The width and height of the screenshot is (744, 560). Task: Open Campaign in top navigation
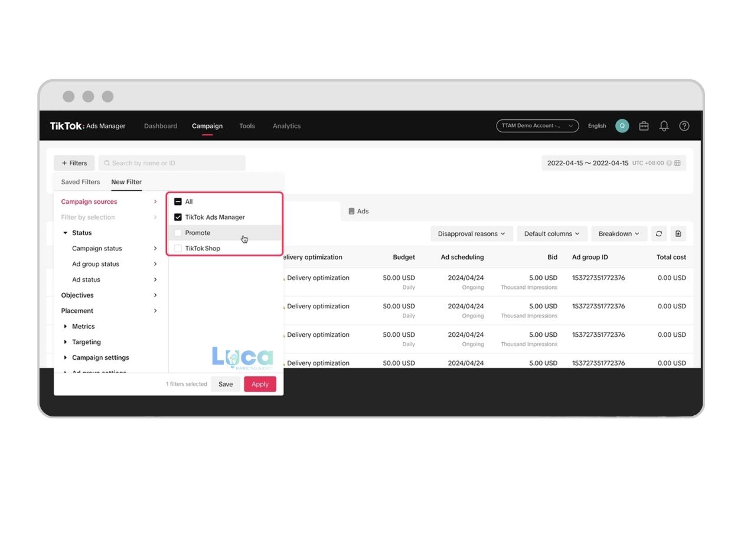pos(207,126)
